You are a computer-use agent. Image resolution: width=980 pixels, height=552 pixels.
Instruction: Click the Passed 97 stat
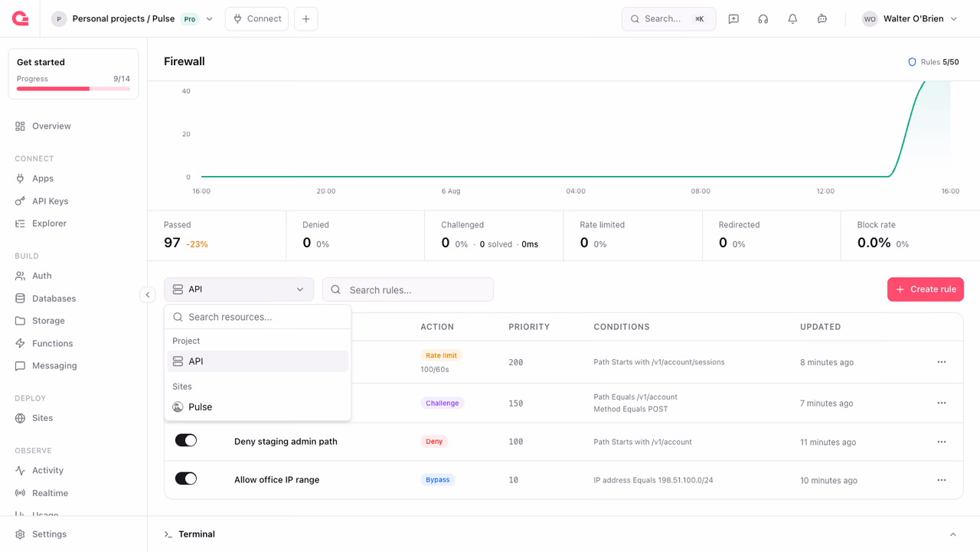tap(217, 236)
